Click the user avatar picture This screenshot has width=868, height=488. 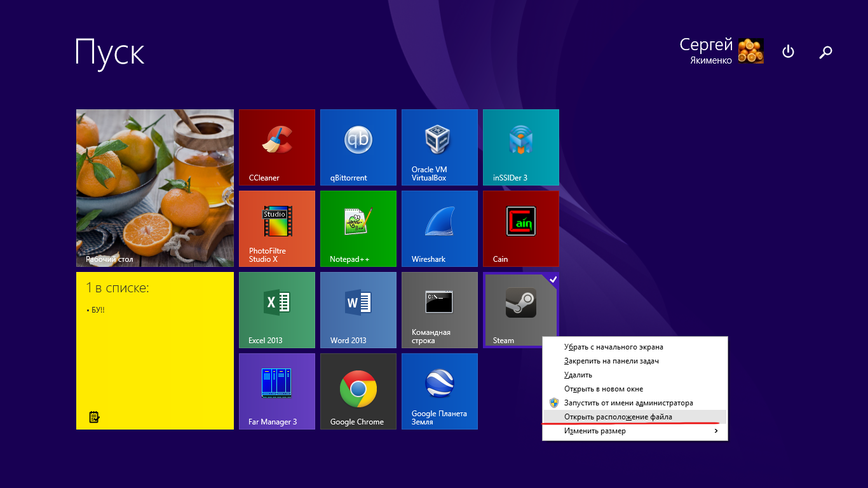[751, 51]
